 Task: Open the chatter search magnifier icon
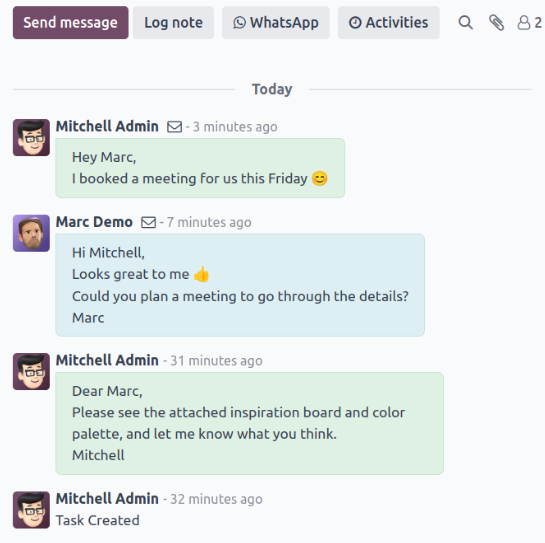[465, 23]
